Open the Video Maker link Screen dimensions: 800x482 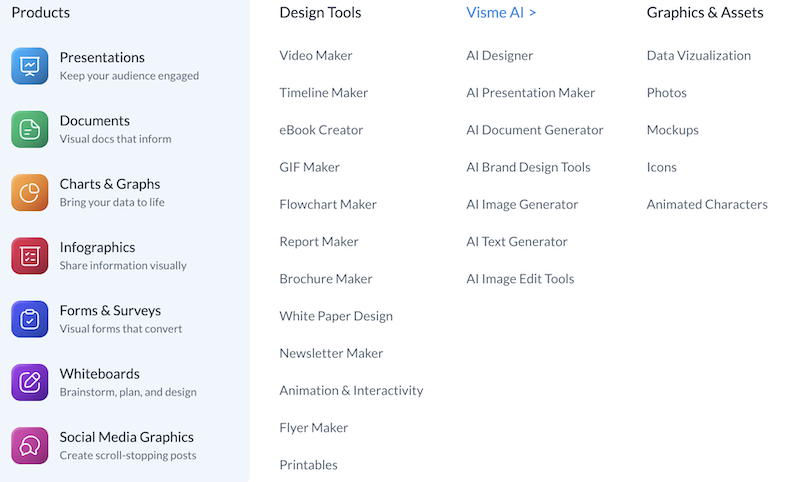[x=316, y=55]
